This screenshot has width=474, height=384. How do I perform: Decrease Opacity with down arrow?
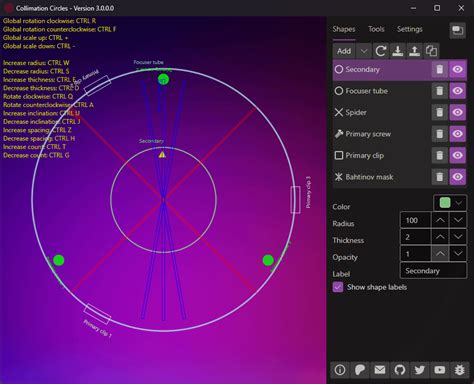[x=458, y=254]
